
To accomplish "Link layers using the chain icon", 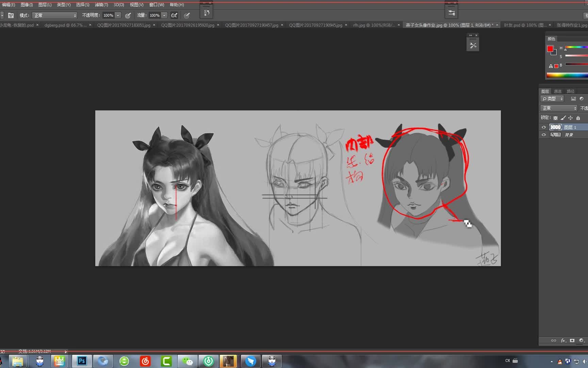I will [553, 340].
